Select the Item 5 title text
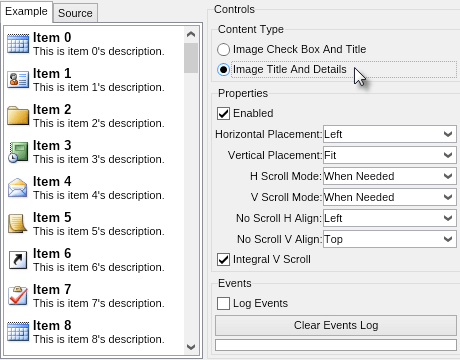Image resolution: width=460 pixels, height=360 pixels. tap(52, 217)
